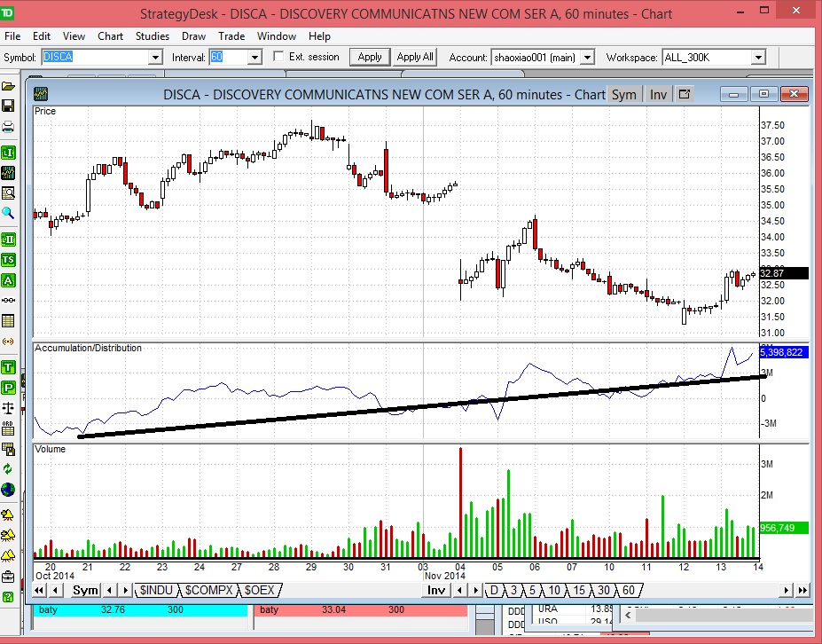Click the green refresh arrows icon

(8, 469)
